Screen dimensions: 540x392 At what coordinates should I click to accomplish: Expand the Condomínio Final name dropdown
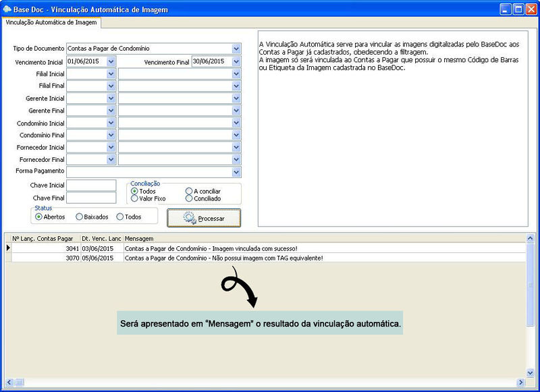click(x=236, y=135)
